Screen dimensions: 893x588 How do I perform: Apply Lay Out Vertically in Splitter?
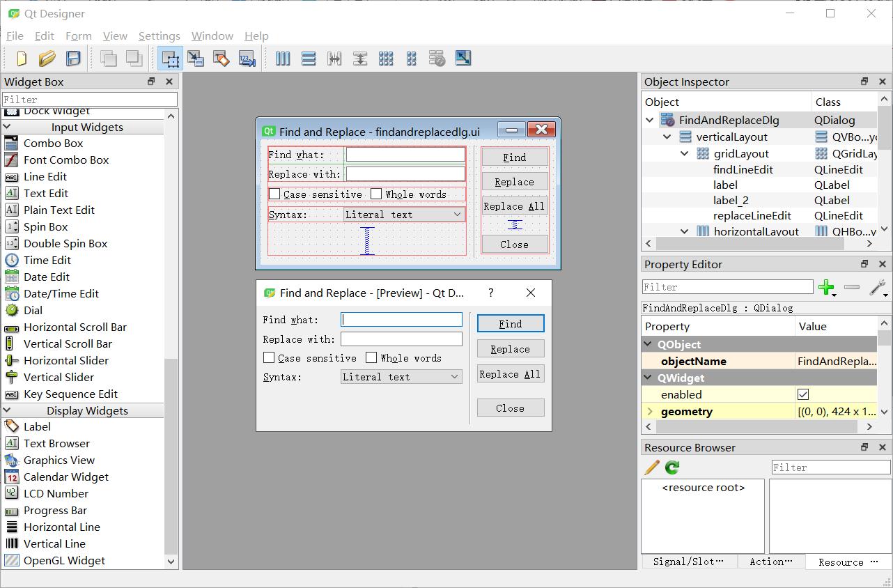[360, 59]
